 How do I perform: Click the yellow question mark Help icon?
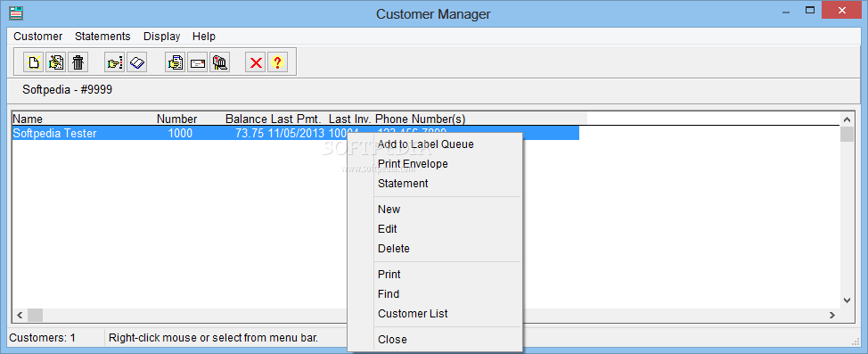277,62
